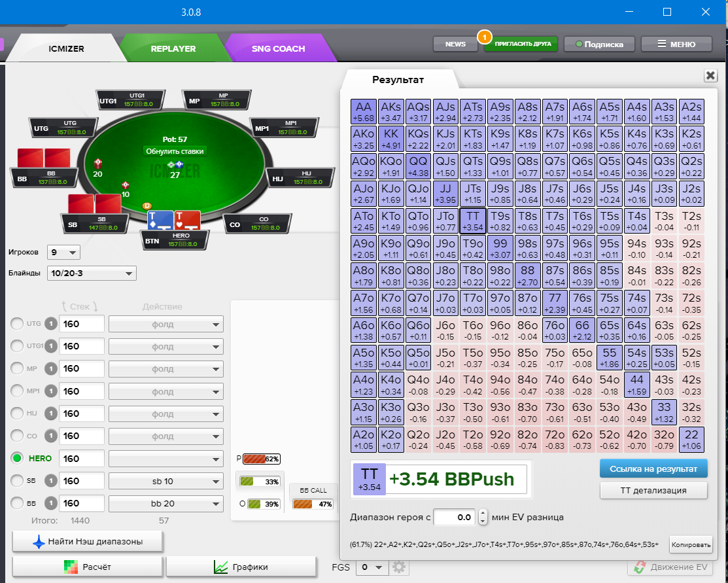The height and width of the screenshot is (583, 728).
Task: Click the '1' badge in the HJ row
Action: tap(51, 414)
